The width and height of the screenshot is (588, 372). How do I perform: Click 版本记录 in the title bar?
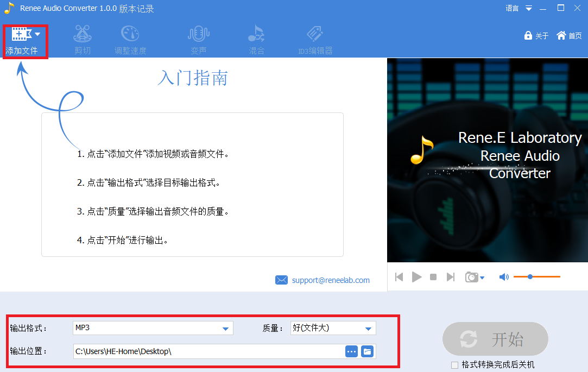136,9
